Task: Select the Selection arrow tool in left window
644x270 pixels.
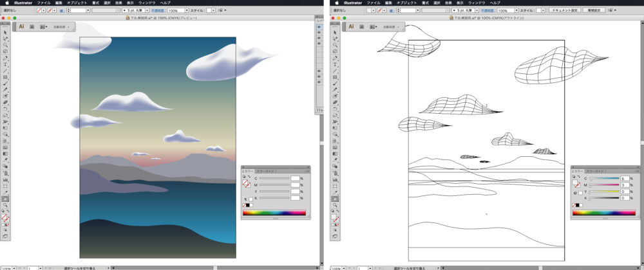Action: click(x=5, y=32)
